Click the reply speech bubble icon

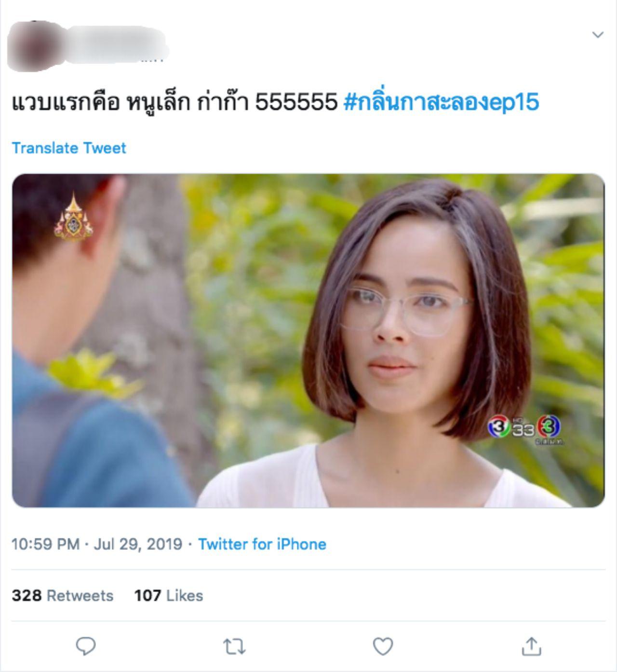tap(86, 646)
